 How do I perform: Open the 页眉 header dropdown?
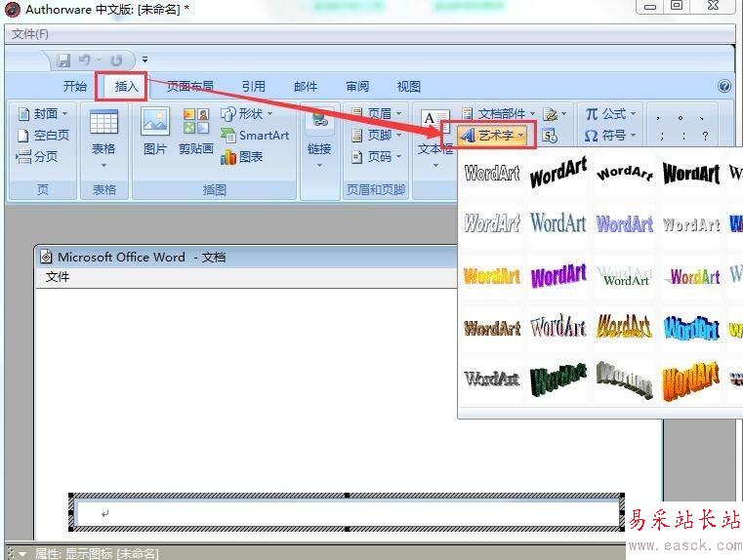(377, 113)
